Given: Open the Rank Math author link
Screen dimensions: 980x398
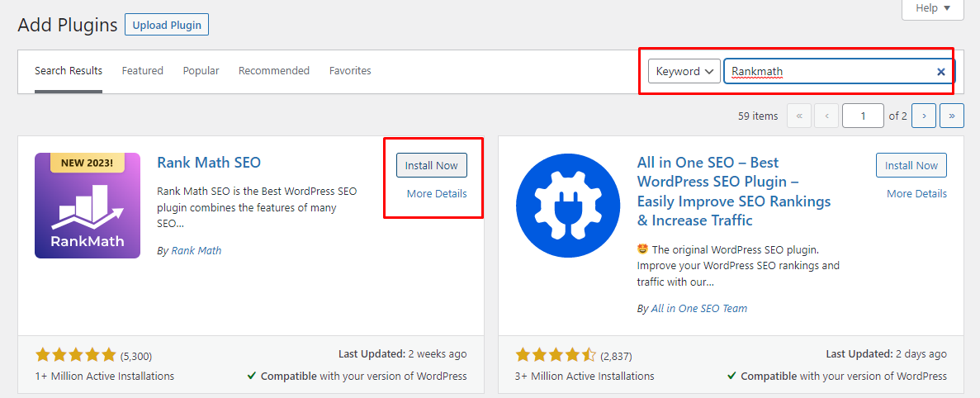Looking at the screenshot, I should (x=196, y=250).
